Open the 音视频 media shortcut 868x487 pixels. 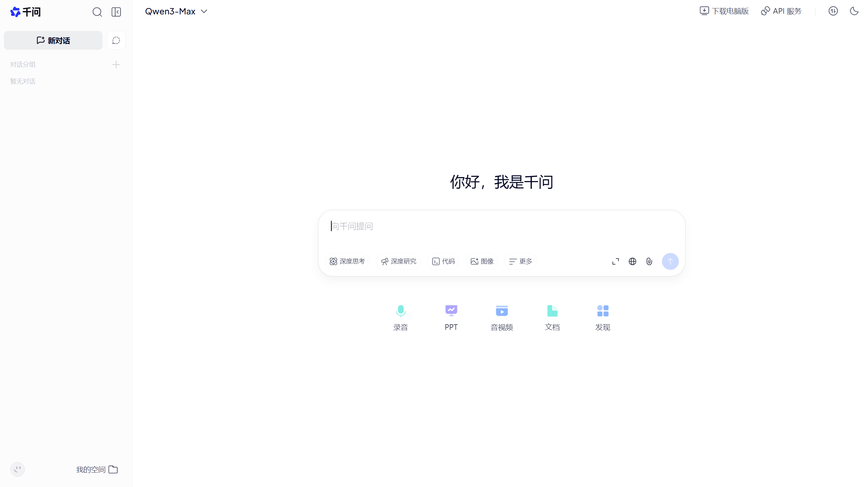pyautogui.click(x=502, y=317)
